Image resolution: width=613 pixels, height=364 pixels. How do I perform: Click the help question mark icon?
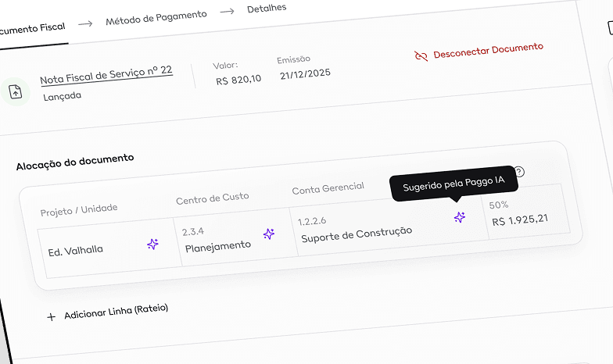pos(519,172)
